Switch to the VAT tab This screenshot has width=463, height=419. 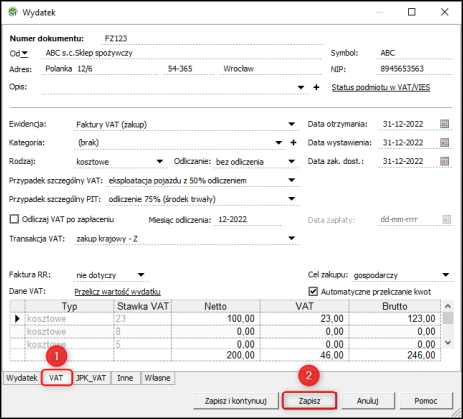click(56, 378)
